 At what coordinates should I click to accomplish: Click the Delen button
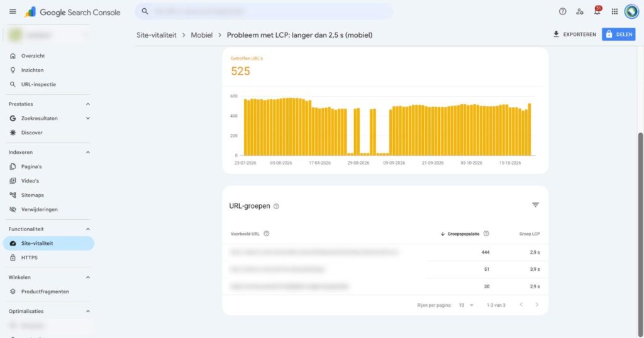point(619,35)
